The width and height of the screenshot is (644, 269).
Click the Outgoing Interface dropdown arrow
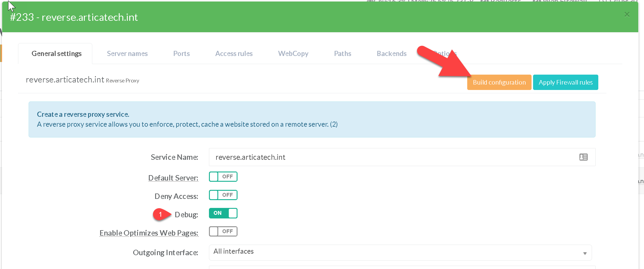pos(585,253)
